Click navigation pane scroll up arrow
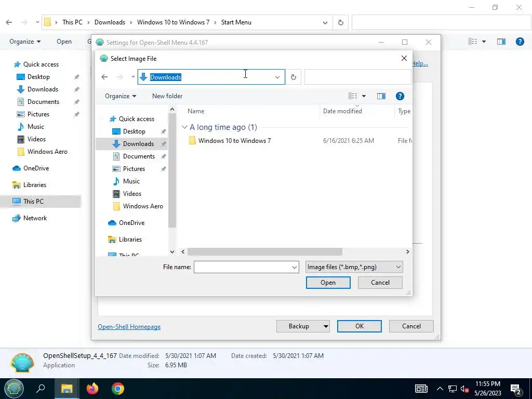This screenshot has height=399, width=532. pos(172,109)
